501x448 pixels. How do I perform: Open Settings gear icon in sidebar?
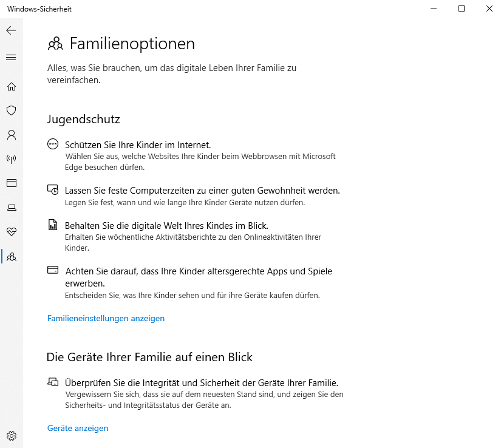[12, 435]
